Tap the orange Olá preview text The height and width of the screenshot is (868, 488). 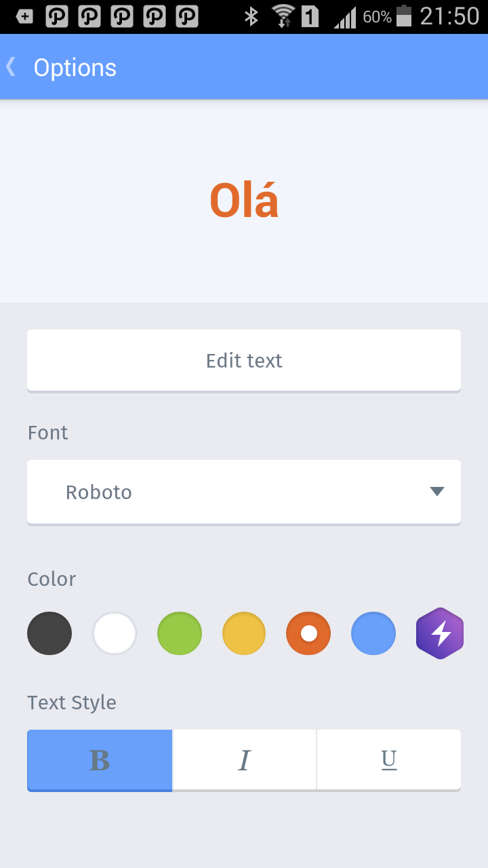[244, 201]
